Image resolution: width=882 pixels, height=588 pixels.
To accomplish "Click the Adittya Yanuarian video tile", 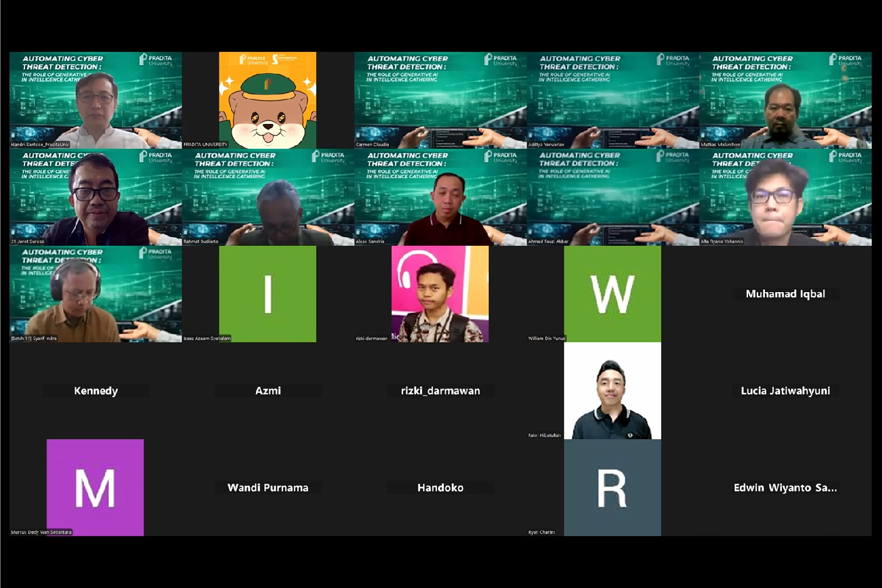I will [612, 100].
